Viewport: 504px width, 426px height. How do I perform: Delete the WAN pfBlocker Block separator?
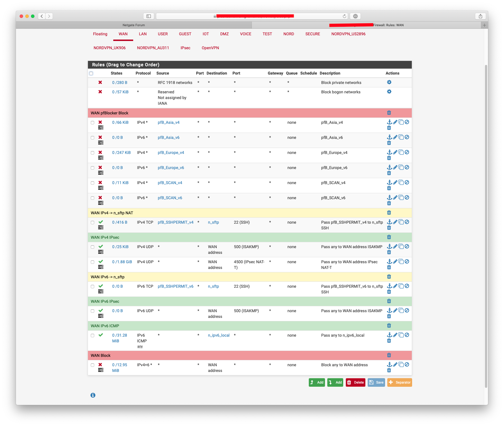[x=389, y=113]
